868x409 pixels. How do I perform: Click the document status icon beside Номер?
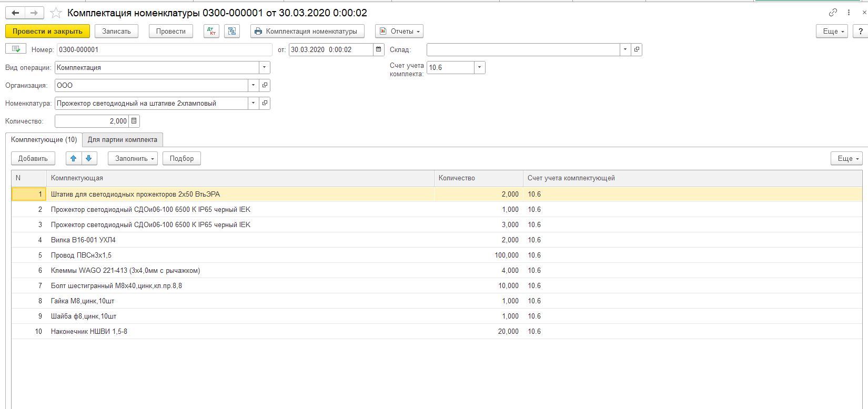coord(16,49)
